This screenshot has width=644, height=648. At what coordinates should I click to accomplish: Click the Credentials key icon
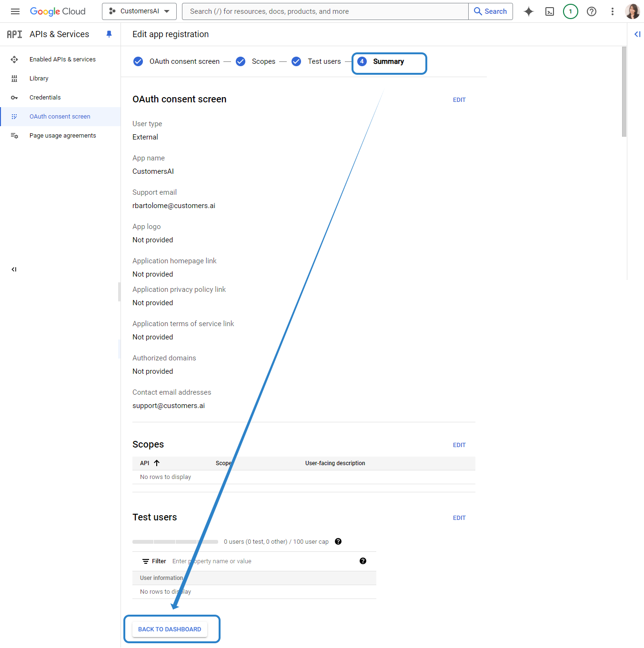(14, 98)
